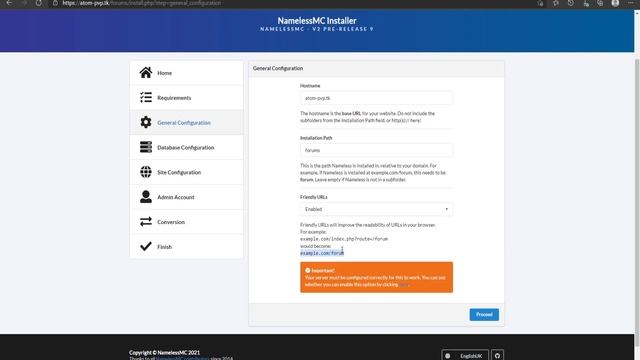Click the globe icon for Site Configuration
Viewport: 640px width, 360px height.
(x=146, y=172)
